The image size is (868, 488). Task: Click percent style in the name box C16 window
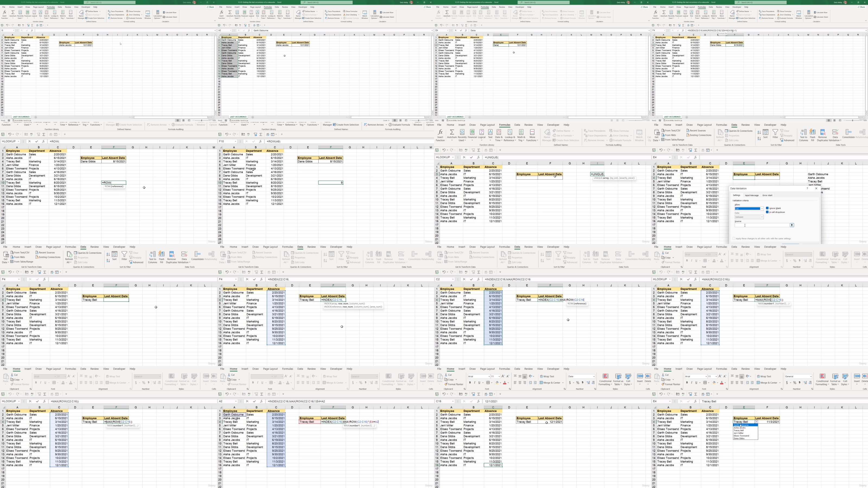coord(577,383)
